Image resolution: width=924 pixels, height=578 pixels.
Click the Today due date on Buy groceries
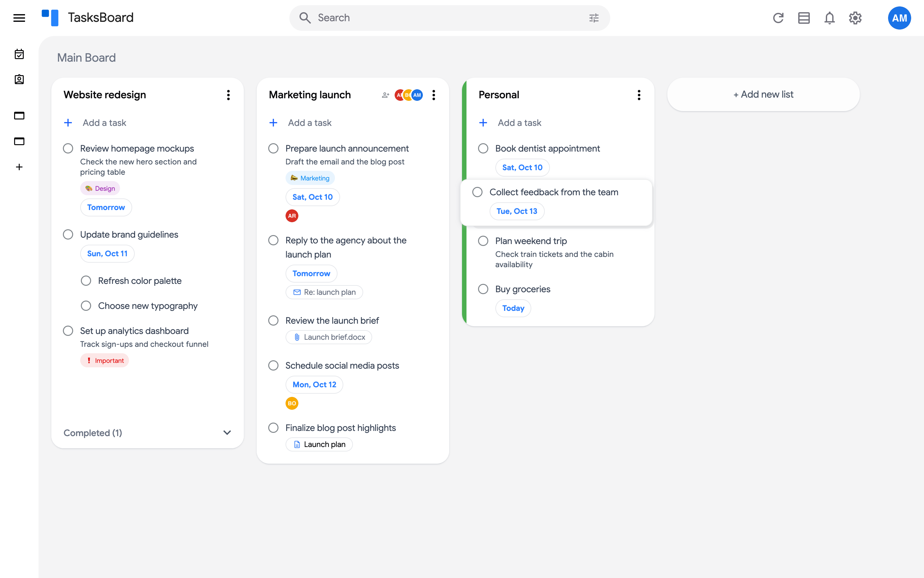tap(513, 308)
